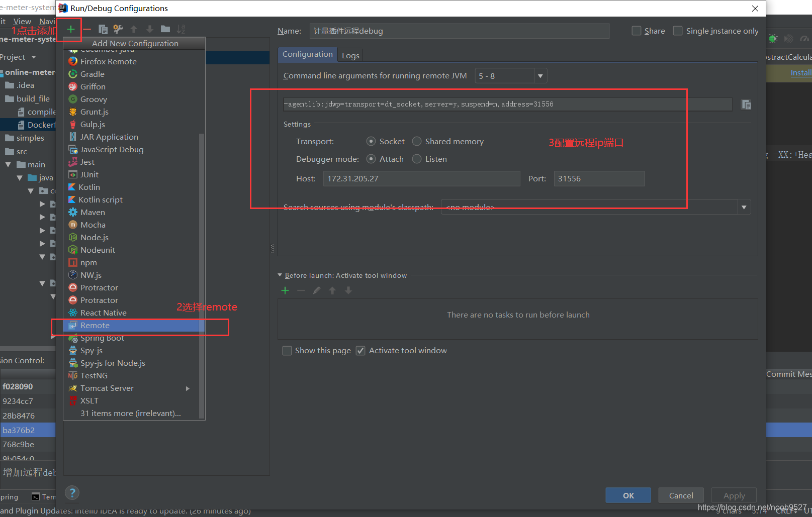Uncheck Activate tool window
This screenshot has width=812, height=517.
pos(360,351)
